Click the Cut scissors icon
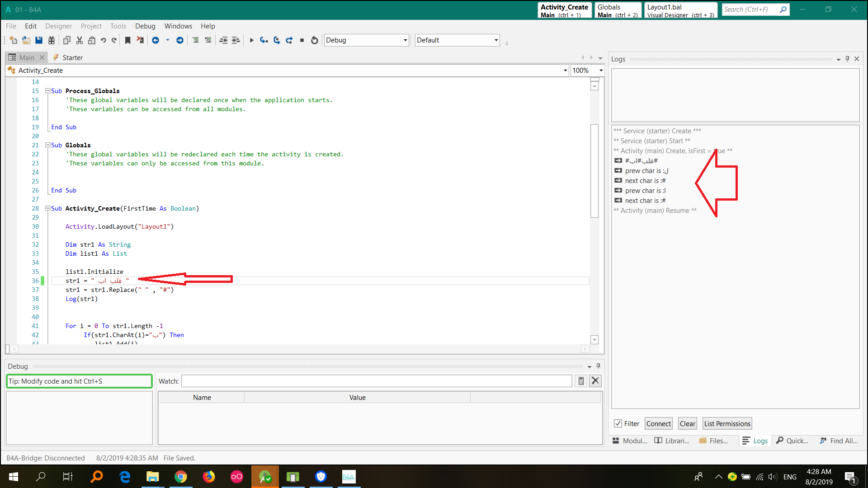 tap(80, 40)
